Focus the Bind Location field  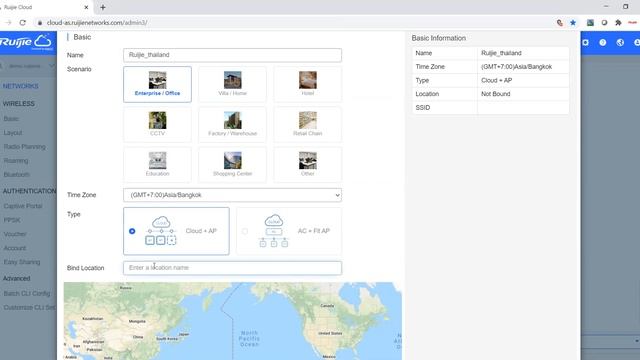pyautogui.click(x=232, y=268)
